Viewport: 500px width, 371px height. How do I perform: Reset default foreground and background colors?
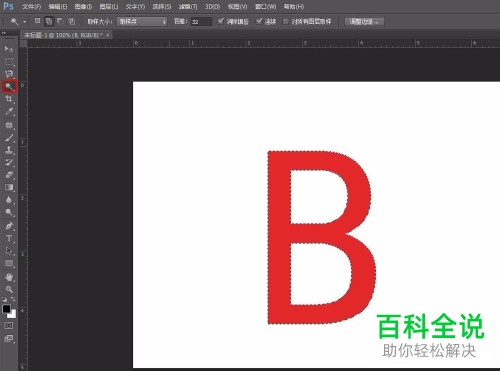click(4, 299)
